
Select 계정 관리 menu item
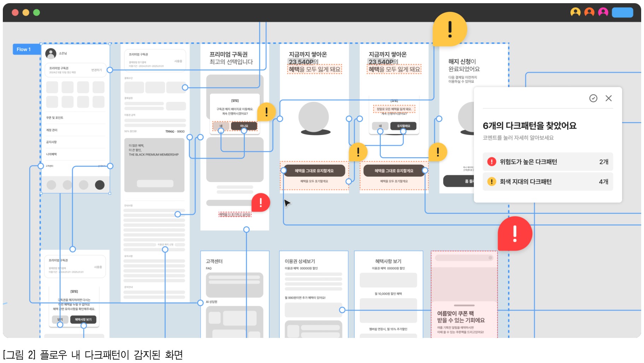coord(52,130)
